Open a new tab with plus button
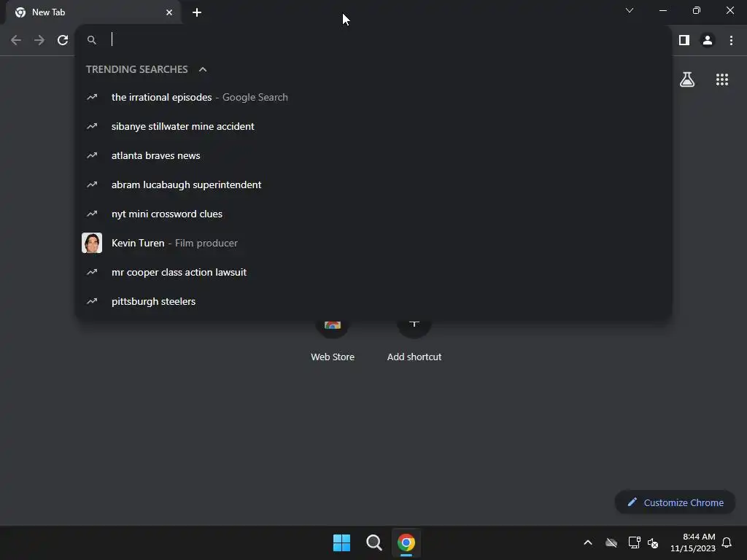The height and width of the screenshot is (560, 747). click(x=197, y=12)
